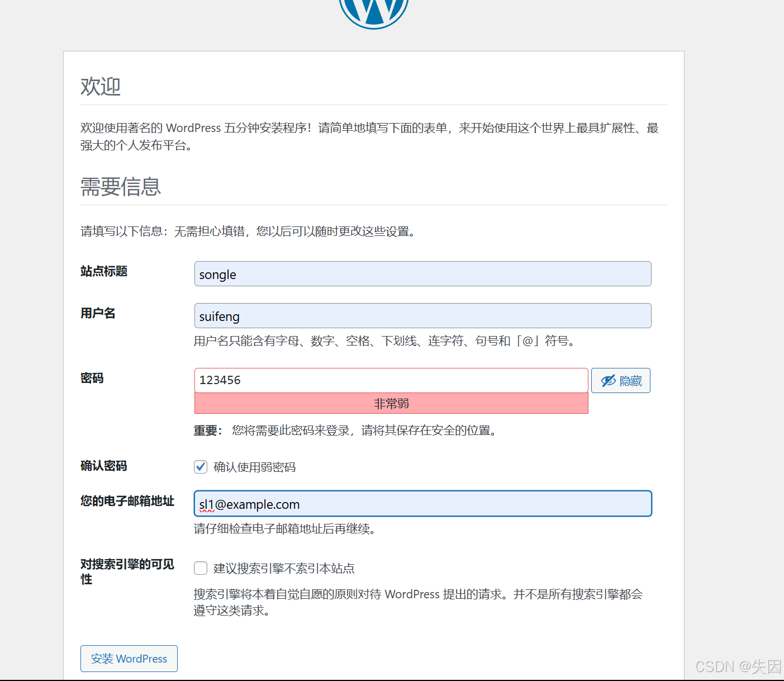Click the username field containing suifeng
784x681 pixels.
(422, 316)
